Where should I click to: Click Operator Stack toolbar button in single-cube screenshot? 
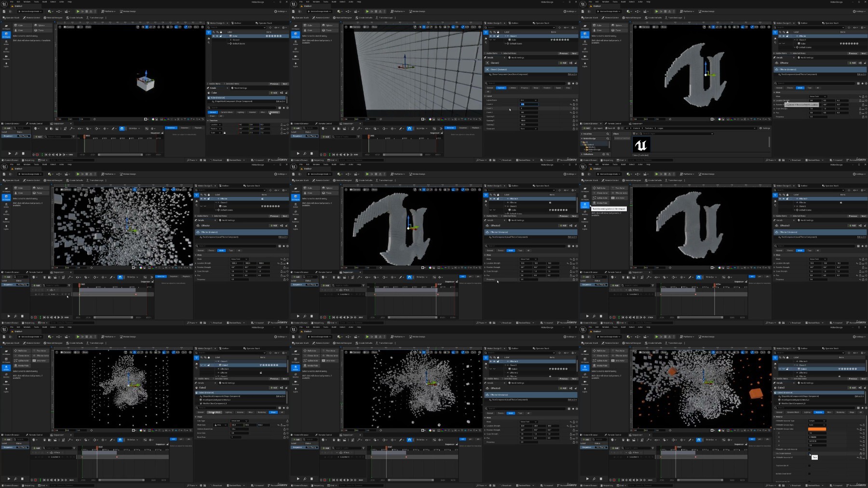(x=11, y=18)
